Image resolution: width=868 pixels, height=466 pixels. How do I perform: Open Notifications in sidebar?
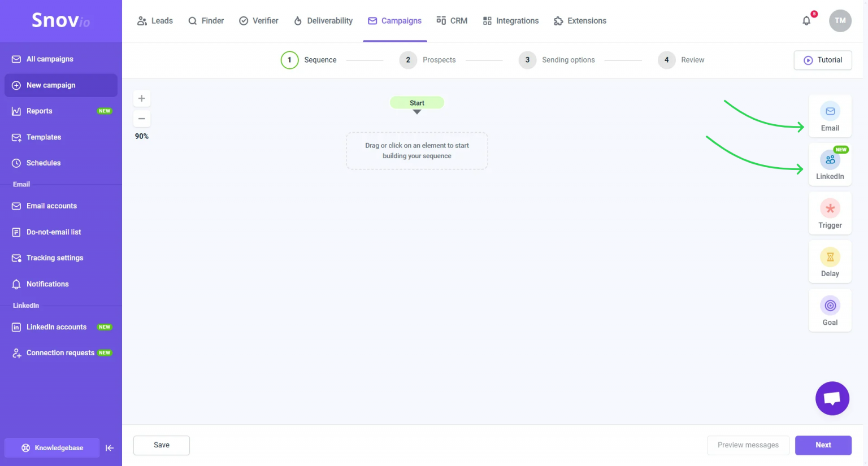pos(61,284)
